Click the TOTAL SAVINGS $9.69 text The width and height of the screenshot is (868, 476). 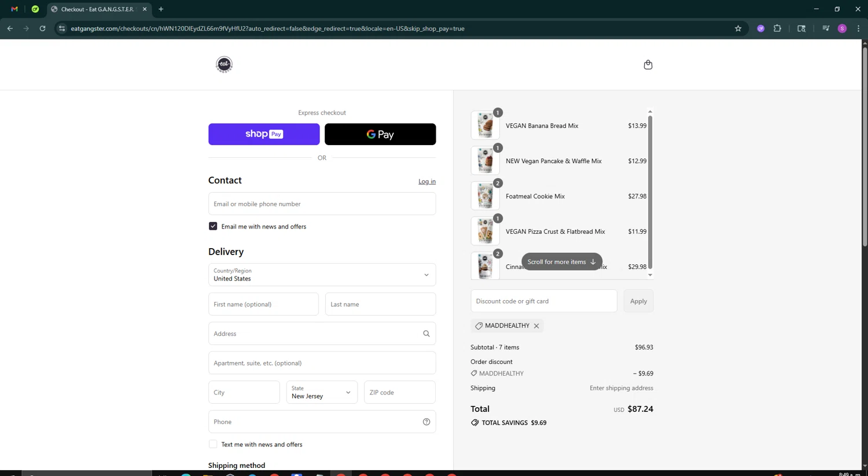[x=514, y=423]
